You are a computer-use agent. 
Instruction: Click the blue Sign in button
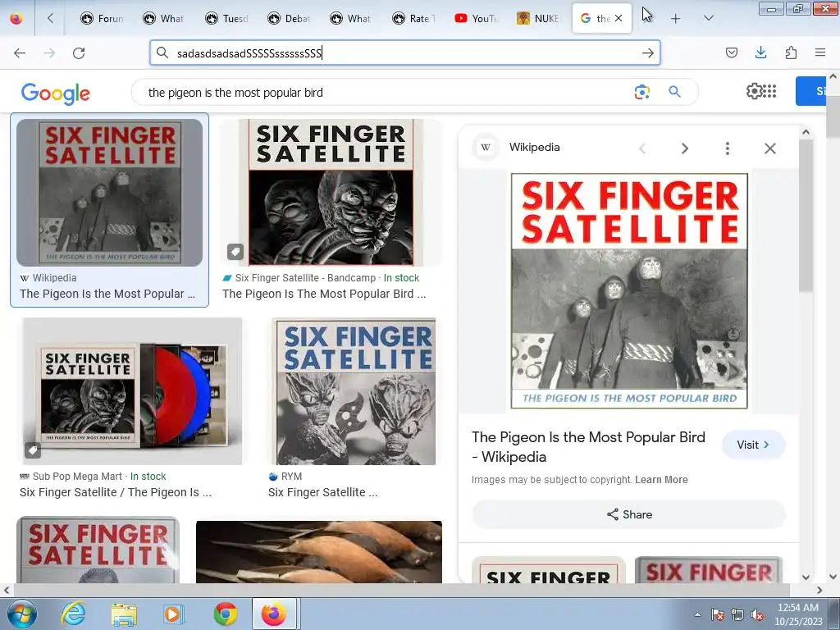tap(810, 91)
